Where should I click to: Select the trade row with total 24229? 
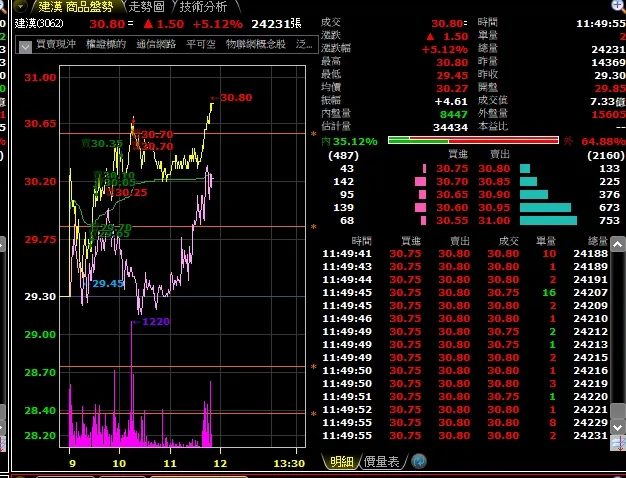[x=465, y=422]
